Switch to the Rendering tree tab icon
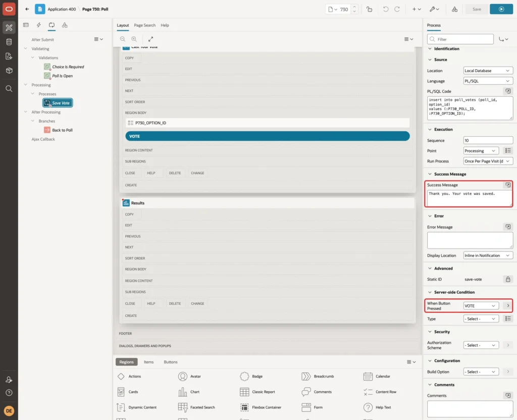This screenshot has width=517, height=420. (26, 25)
